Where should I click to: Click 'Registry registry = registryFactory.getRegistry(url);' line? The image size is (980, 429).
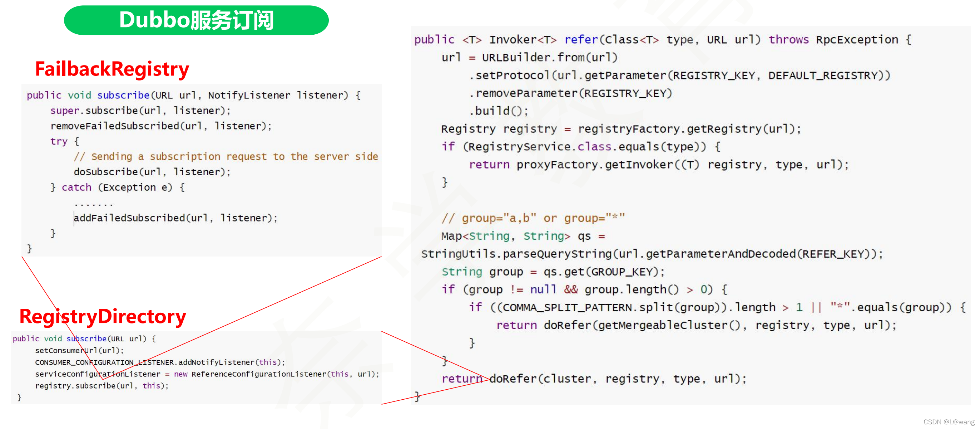(x=621, y=129)
